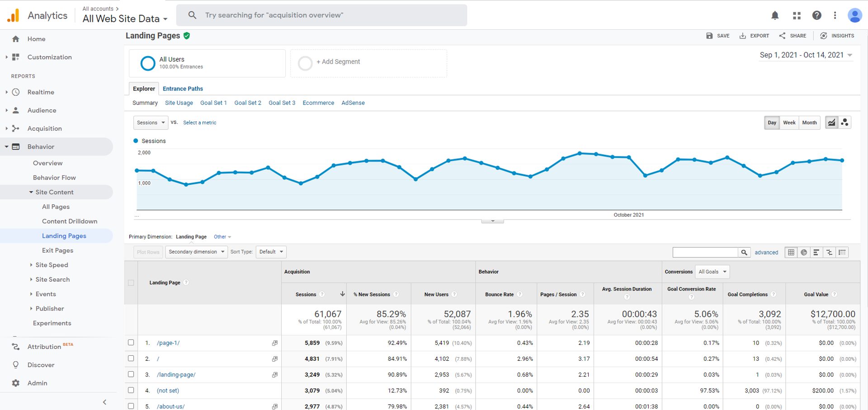Open the Ecommerce summary tab
Viewport: 868px width, 410px height.
point(318,103)
